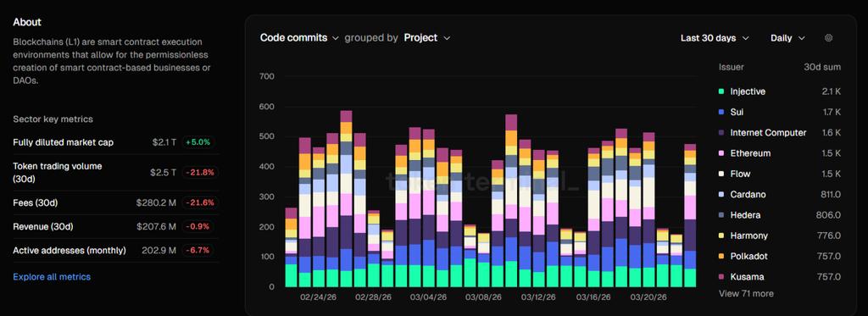Click the 03/08/26 date axis label
Image resolution: width=868 pixels, height=316 pixels.
(x=483, y=297)
